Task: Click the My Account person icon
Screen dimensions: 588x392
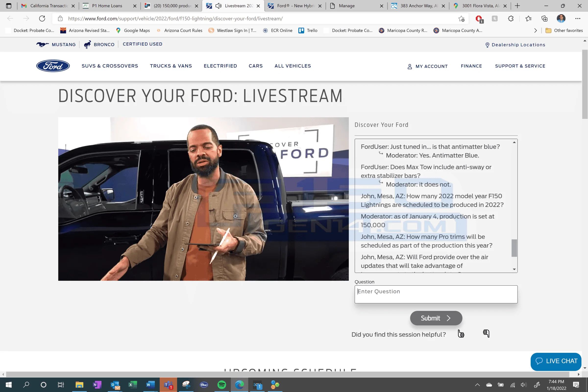Action: [409, 66]
